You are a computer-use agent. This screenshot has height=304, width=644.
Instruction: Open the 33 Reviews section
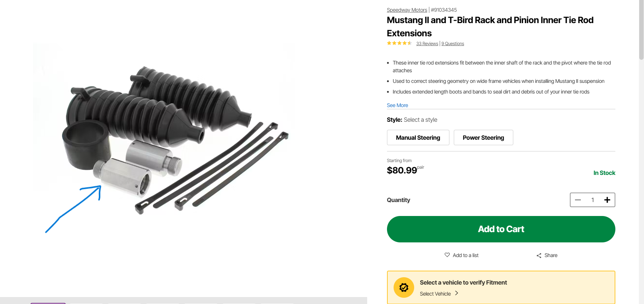(427, 44)
